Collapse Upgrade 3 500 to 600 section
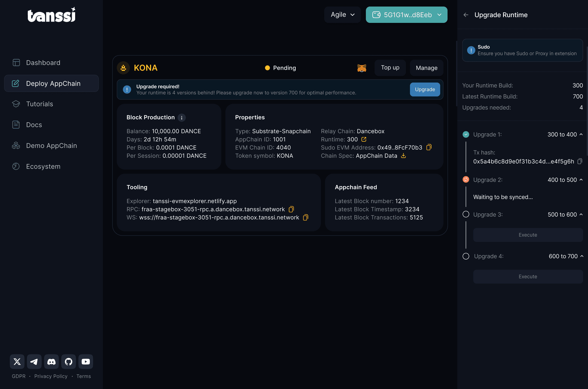The height and width of the screenshot is (389, 588). tap(581, 215)
